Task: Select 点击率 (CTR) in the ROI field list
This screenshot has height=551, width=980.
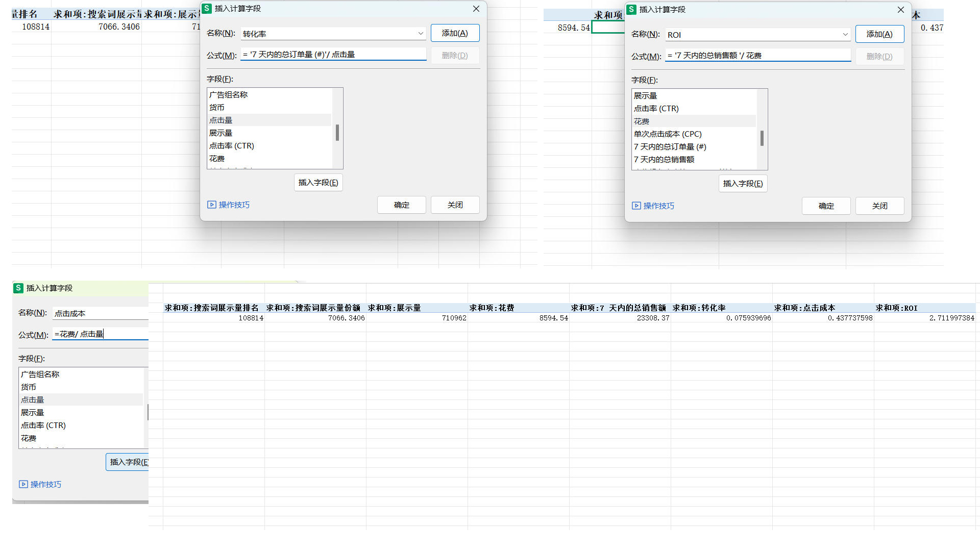Action: (656, 109)
